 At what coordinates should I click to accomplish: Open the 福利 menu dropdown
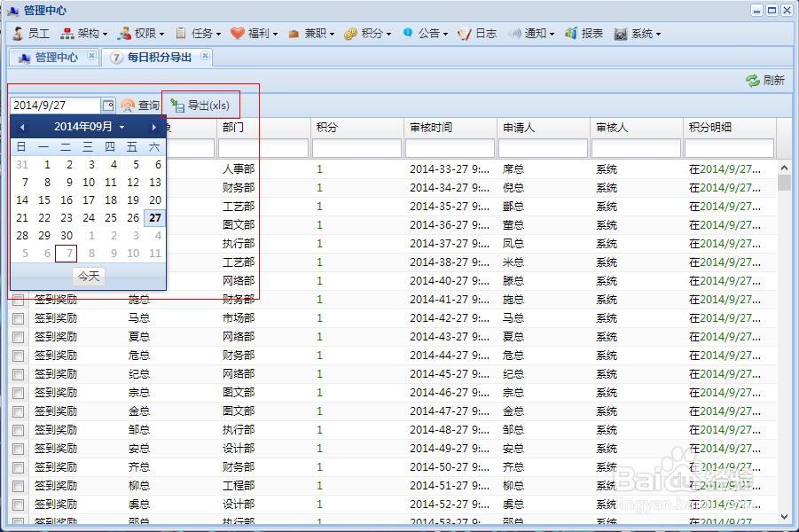pos(255,34)
